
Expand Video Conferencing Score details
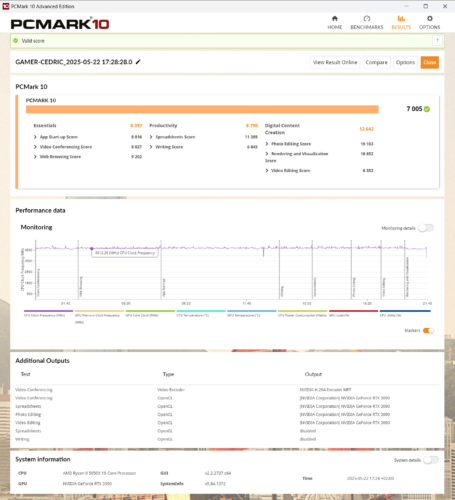[35, 147]
